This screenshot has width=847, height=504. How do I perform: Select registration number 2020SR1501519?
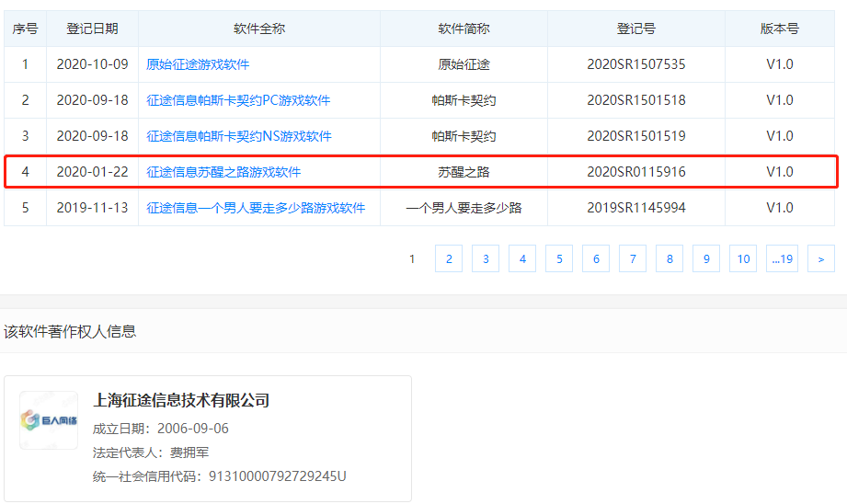click(x=636, y=136)
